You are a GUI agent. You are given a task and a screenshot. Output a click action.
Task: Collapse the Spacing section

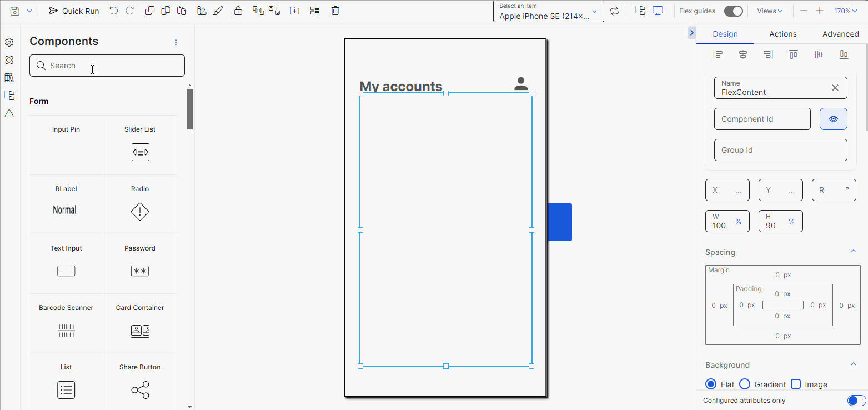(854, 251)
